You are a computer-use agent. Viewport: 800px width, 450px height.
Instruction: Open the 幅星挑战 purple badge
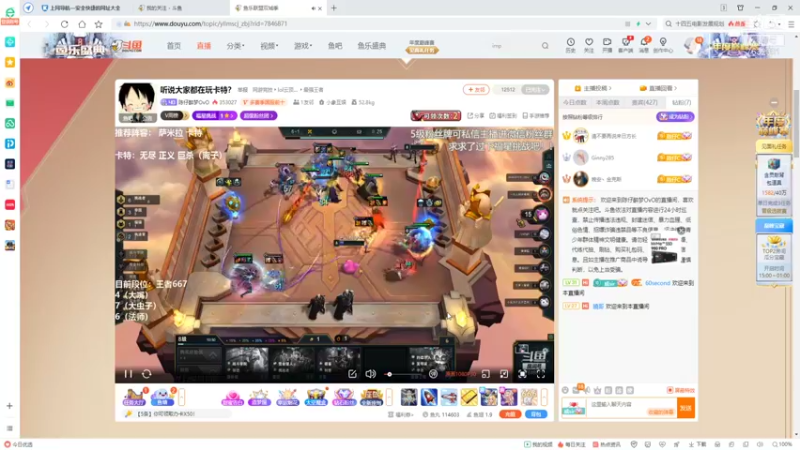pos(214,116)
